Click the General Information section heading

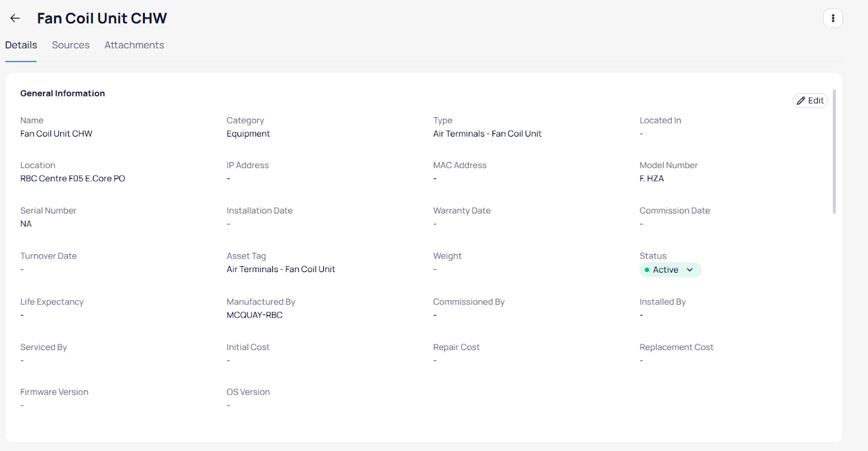(x=62, y=93)
